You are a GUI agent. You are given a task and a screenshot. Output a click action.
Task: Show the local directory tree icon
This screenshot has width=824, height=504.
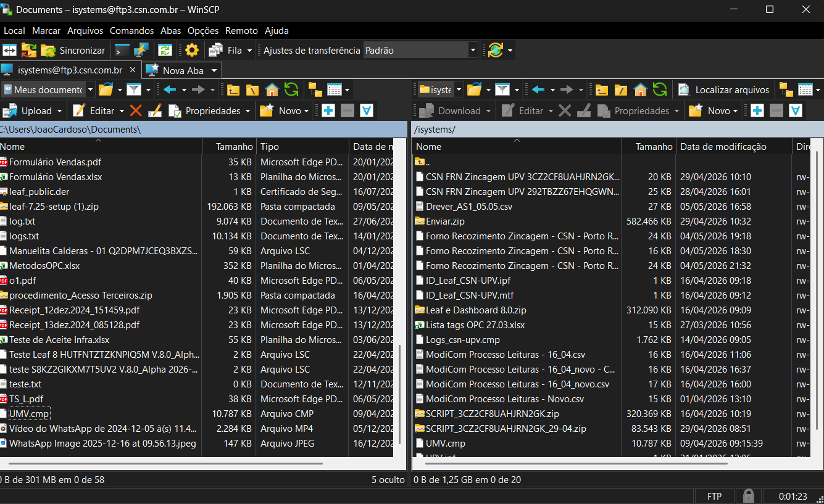pos(315,90)
